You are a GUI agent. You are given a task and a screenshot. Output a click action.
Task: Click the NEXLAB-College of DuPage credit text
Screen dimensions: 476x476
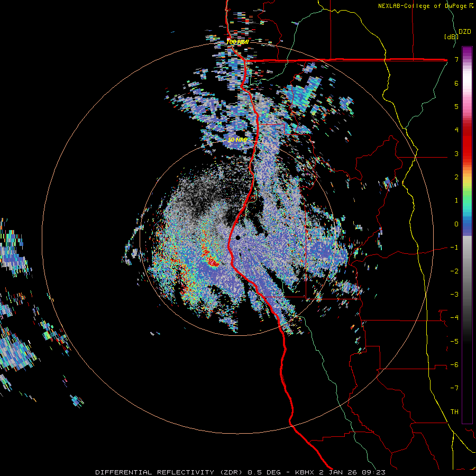(423, 6)
